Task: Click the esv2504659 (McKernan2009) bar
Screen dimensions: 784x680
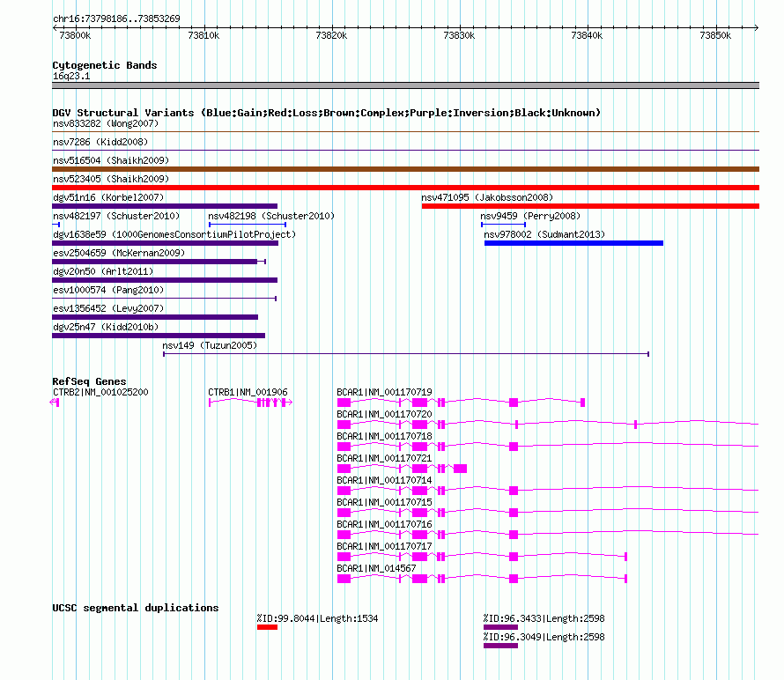Action: point(159,262)
